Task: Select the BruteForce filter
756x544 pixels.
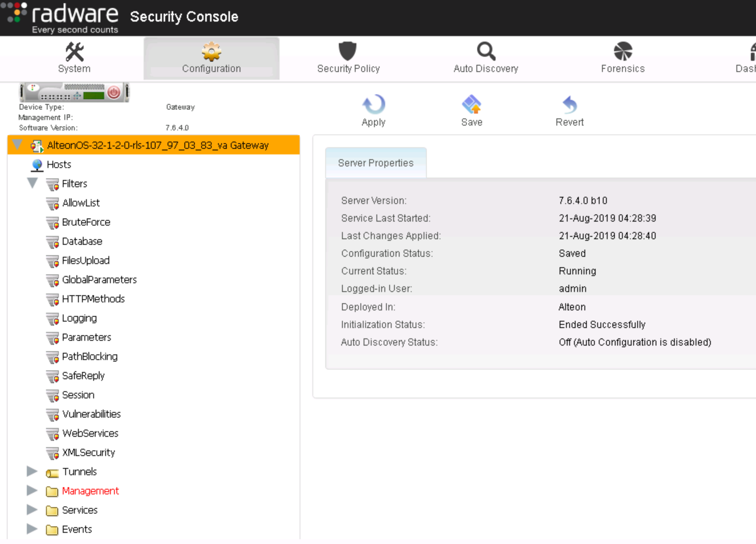Action: (86, 222)
